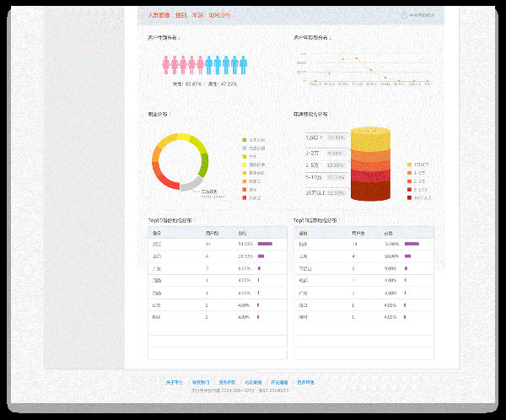Open the 联系我们 footer link

point(201,382)
